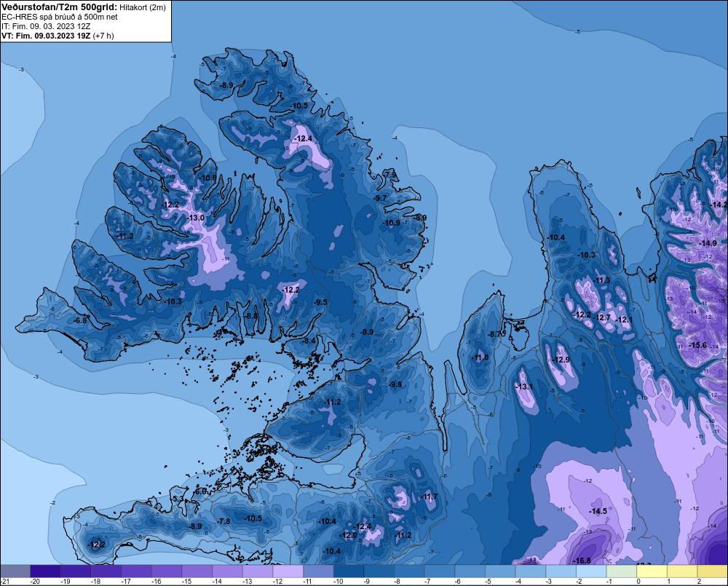Click the -8 legend scale label
The width and height of the screenshot is (728, 586).
coord(398,582)
